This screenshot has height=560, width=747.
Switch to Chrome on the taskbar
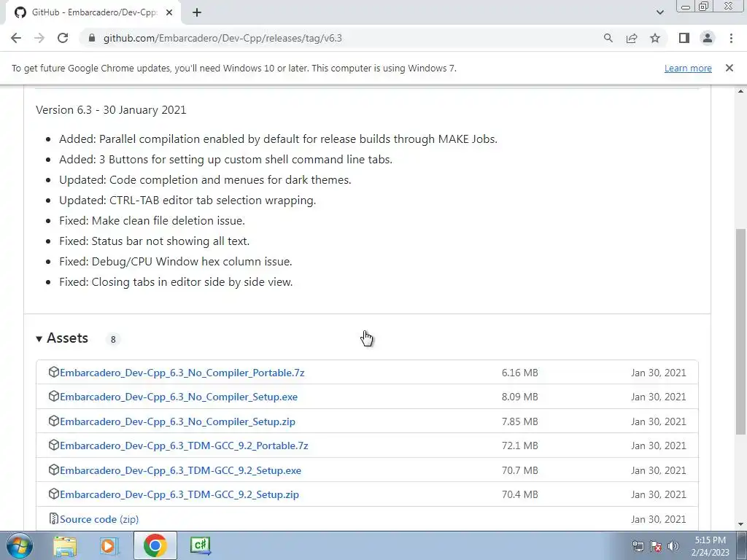[x=155, y=545]
